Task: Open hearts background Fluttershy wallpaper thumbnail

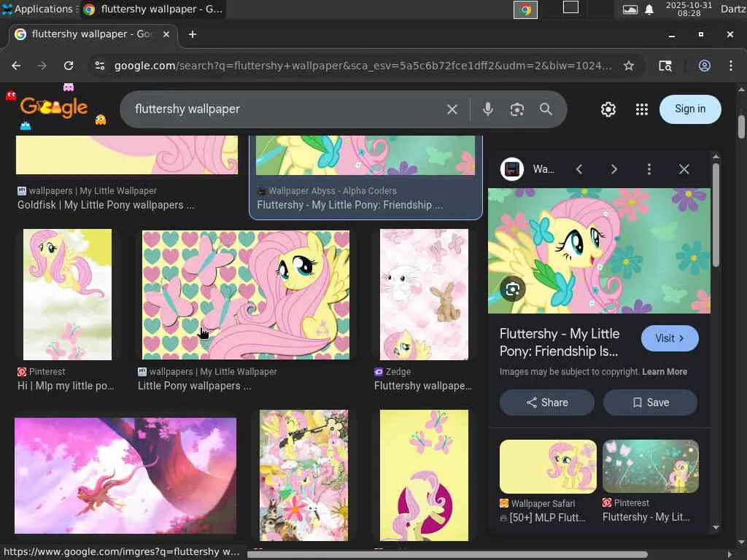Action: 246,295
